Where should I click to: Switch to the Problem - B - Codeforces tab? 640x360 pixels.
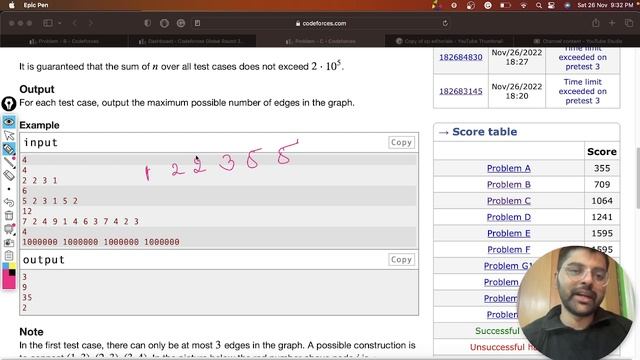point(64,41)
